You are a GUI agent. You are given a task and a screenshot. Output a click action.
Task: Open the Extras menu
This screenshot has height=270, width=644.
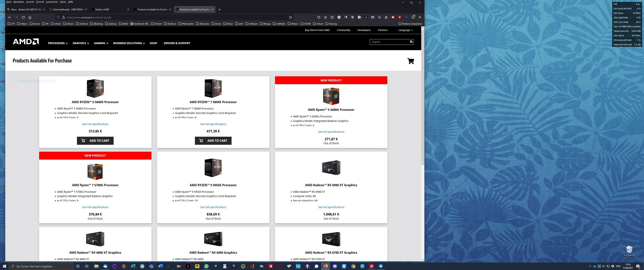click(x=63, y=2)
